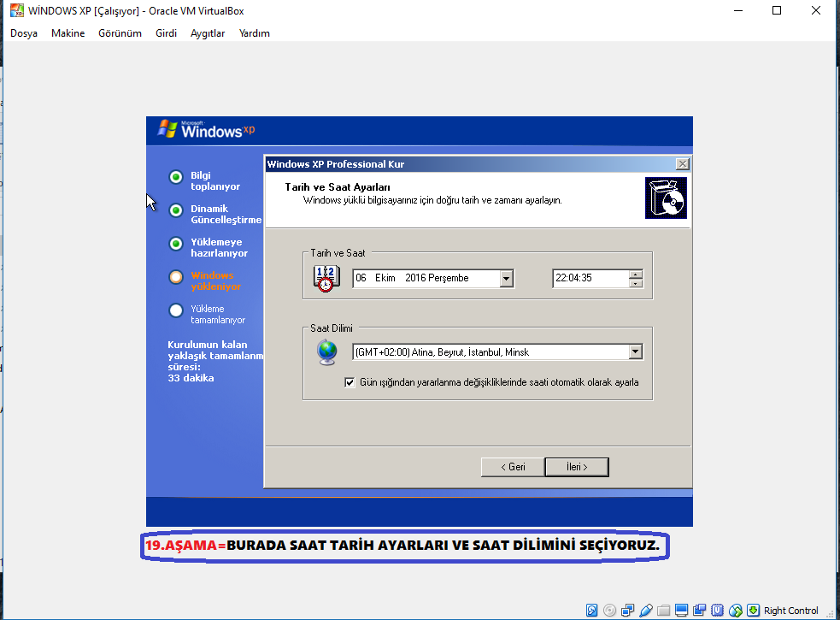Click the mouse integration status icon

(736, 611)
